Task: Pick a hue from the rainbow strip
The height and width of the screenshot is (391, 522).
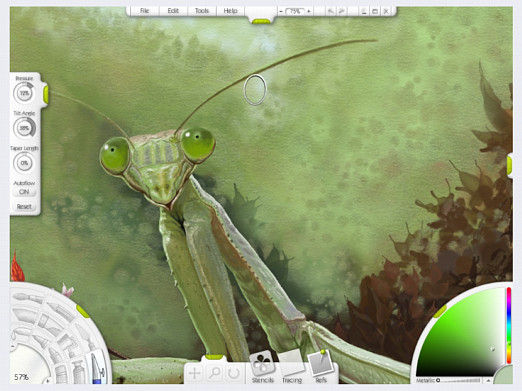Action: [509, 325]
